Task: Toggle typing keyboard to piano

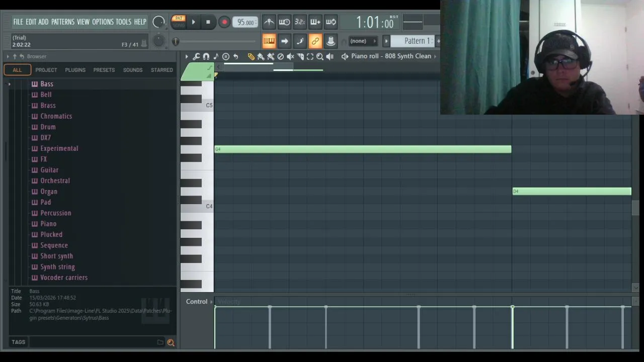Action: point(269,41)
